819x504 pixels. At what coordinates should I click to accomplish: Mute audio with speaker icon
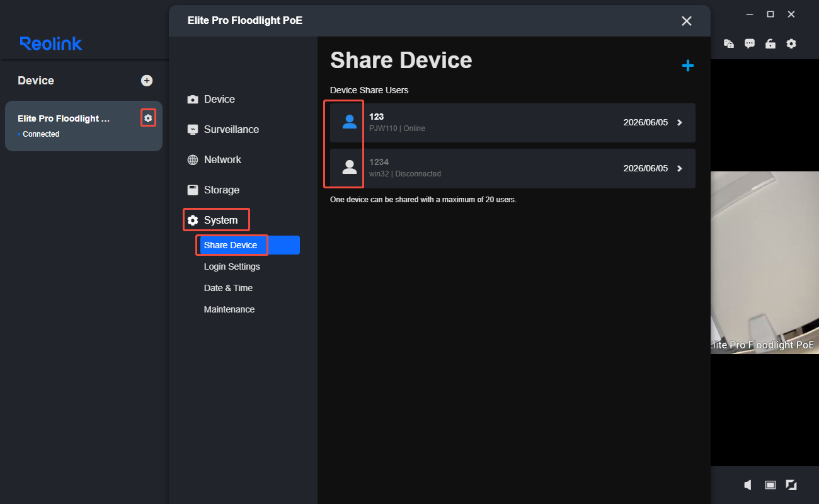pyautogui.click(x=748, y=484)
